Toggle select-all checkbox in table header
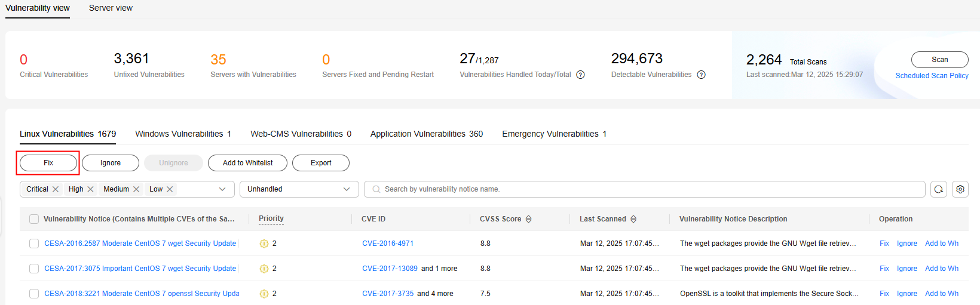This screenshot has height=305, width=980. pyautogui.click(x=34, y=219)
